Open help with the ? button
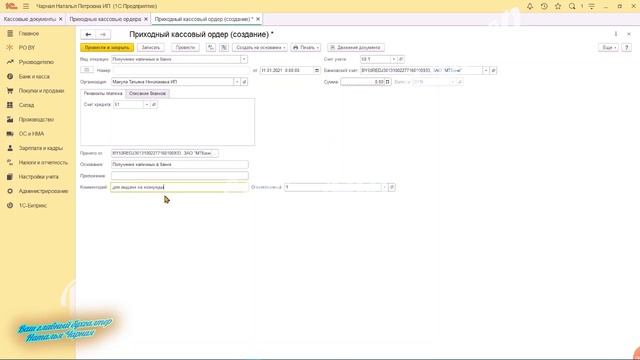This screenshot has height=360, width=640. [x=627, y=47]
